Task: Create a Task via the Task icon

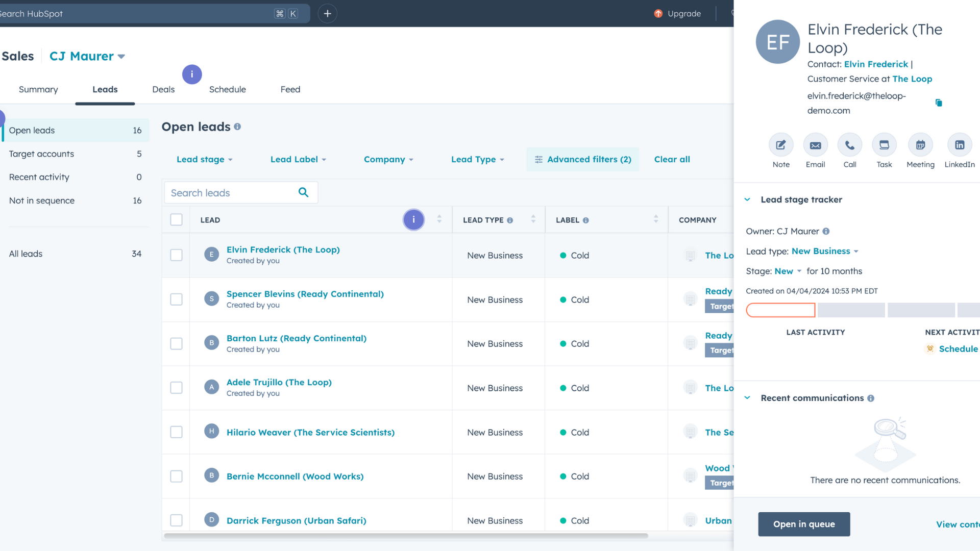Action: 884,145
